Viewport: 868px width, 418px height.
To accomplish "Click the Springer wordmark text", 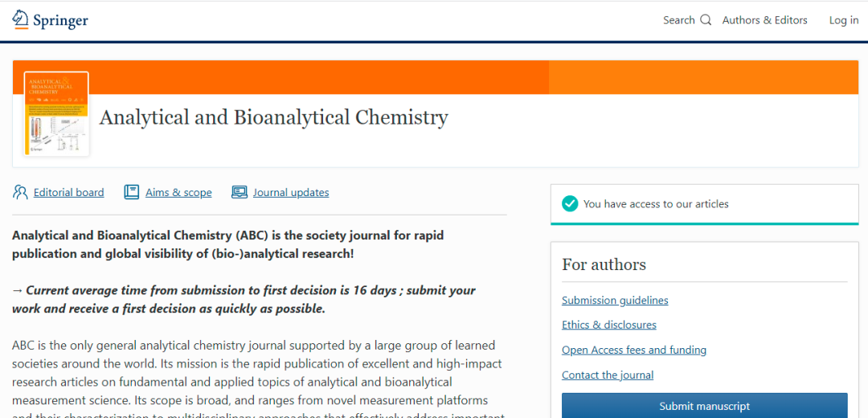I will point(60,20).
